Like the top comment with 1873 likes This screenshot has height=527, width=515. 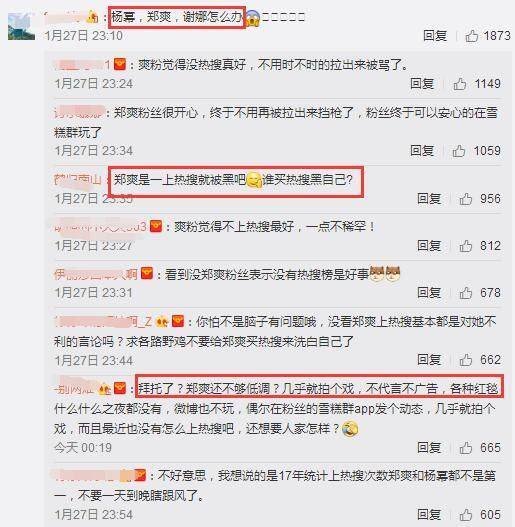472,36
